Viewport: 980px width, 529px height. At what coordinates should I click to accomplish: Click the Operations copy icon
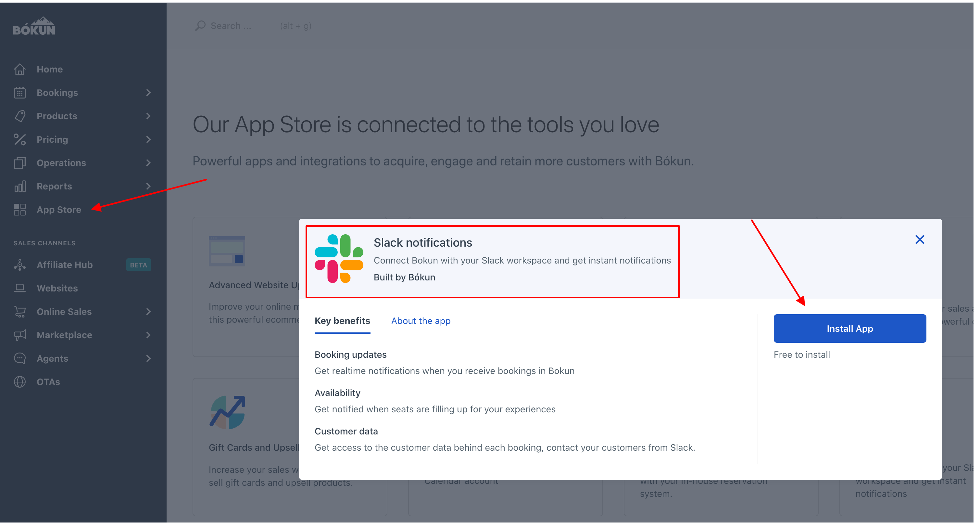(20, 164)
